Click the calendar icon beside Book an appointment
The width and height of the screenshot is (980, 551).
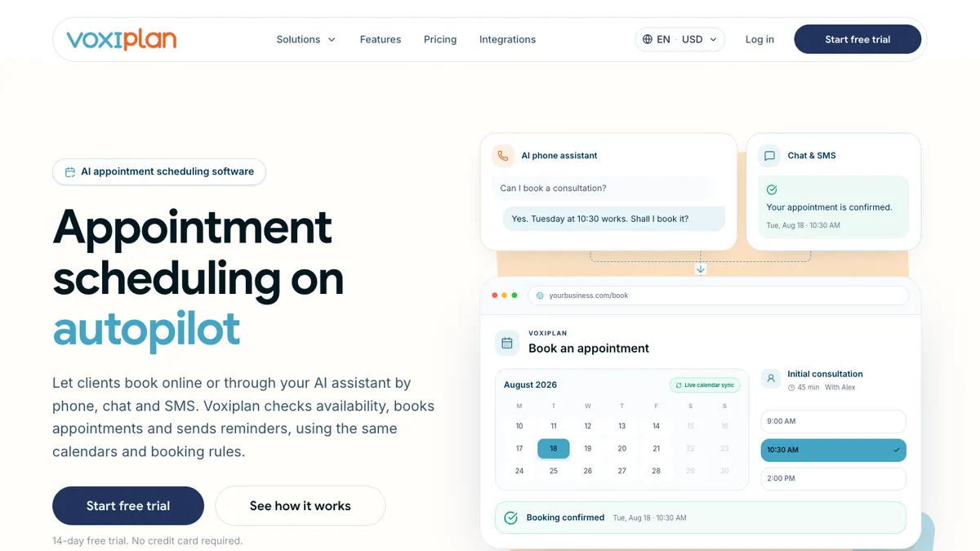(x=507, y=343)
